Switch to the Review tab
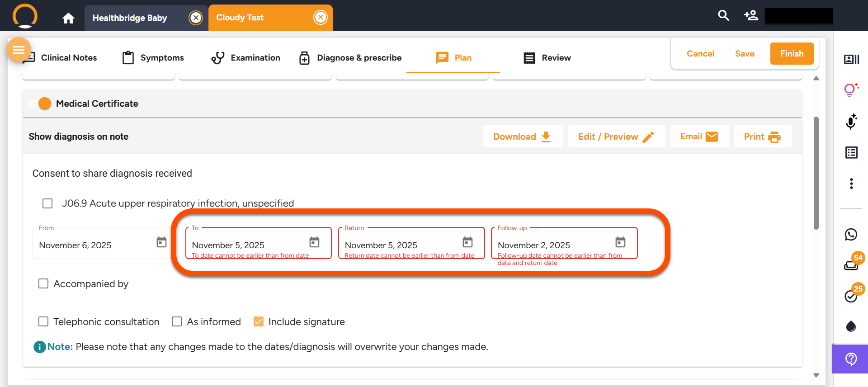Image resolution: width=868 pixels, height=387 pixels. [x=547, y=58]
